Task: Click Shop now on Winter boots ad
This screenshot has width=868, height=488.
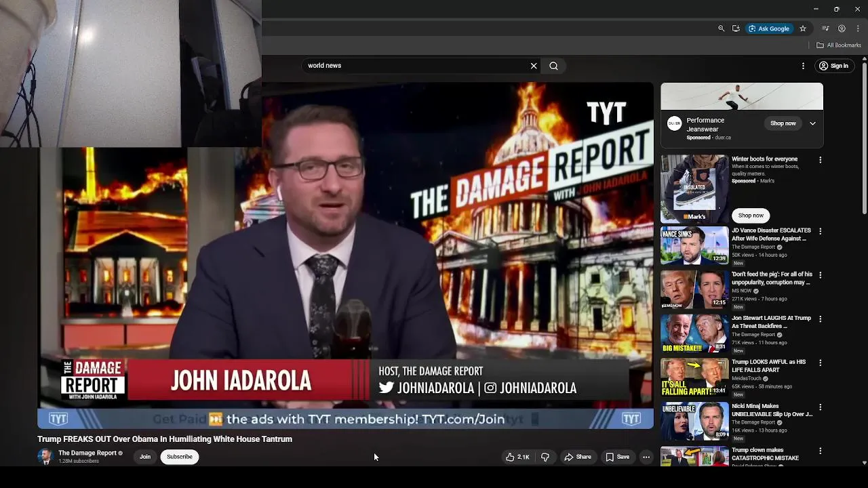Action: (x=751, y=216)
